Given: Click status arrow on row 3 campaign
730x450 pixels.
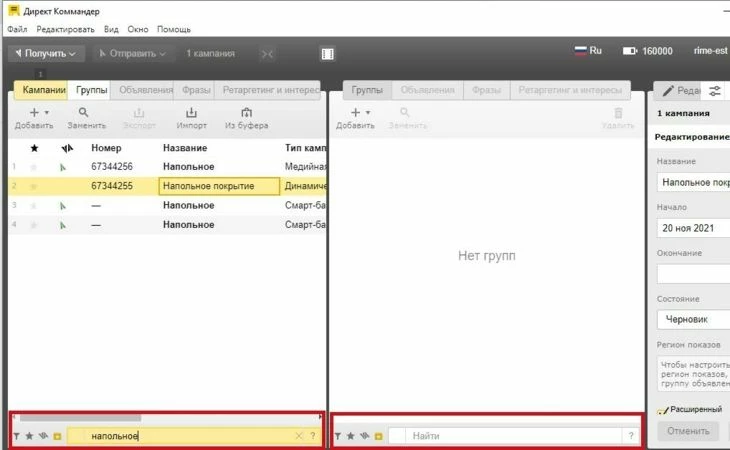Looking at the screenshot, I should [x=63, y=206].
